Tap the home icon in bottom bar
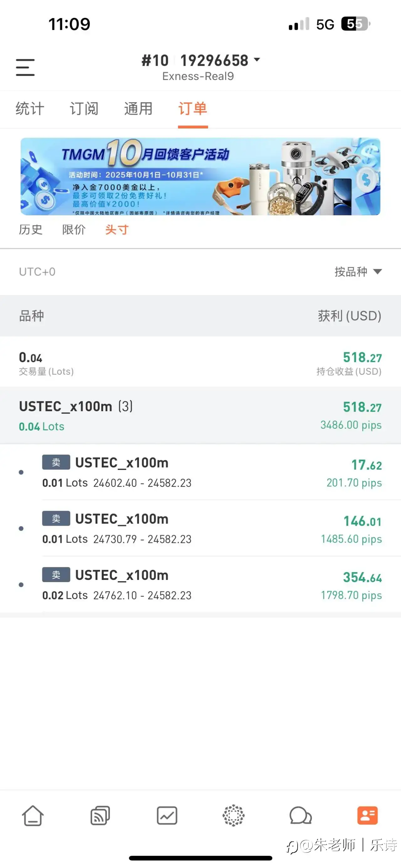This screenshot has height=868, width=401. click(x=33, y=816)
